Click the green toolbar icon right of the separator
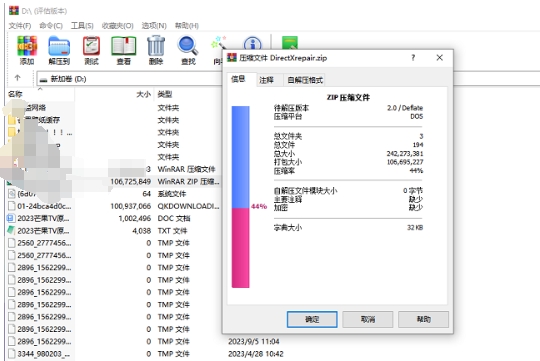540x361 pixels. click(290, 42)
